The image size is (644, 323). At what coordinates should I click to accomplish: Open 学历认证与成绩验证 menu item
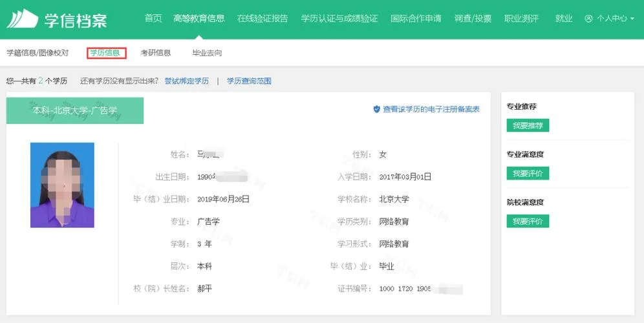(x=339, y=19)
